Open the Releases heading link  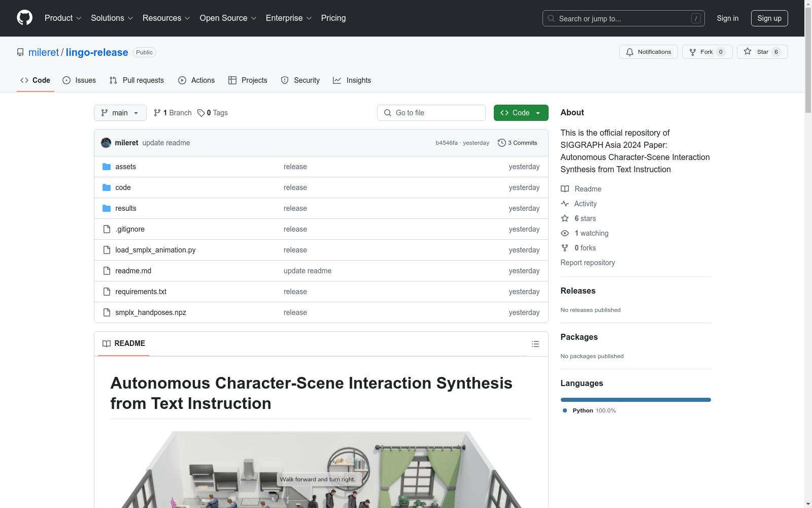578,291
